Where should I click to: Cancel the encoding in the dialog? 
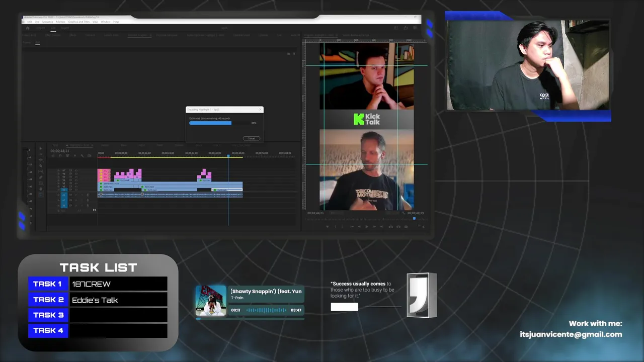point(251,138)
